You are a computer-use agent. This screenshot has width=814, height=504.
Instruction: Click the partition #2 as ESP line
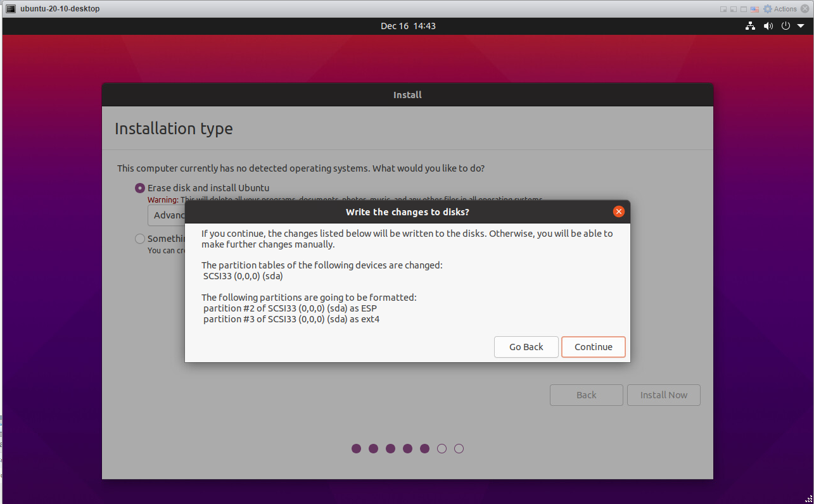tap(290, 308)
